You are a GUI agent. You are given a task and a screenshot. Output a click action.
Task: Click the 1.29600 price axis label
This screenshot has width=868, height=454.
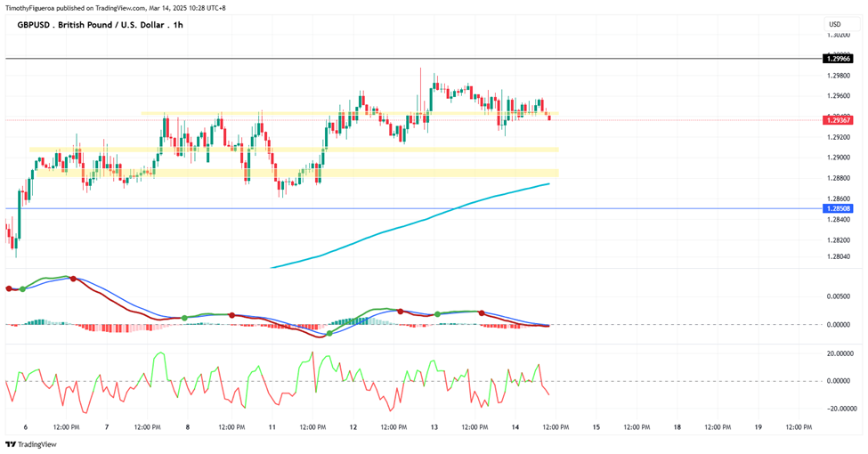(x=838, y=96)
